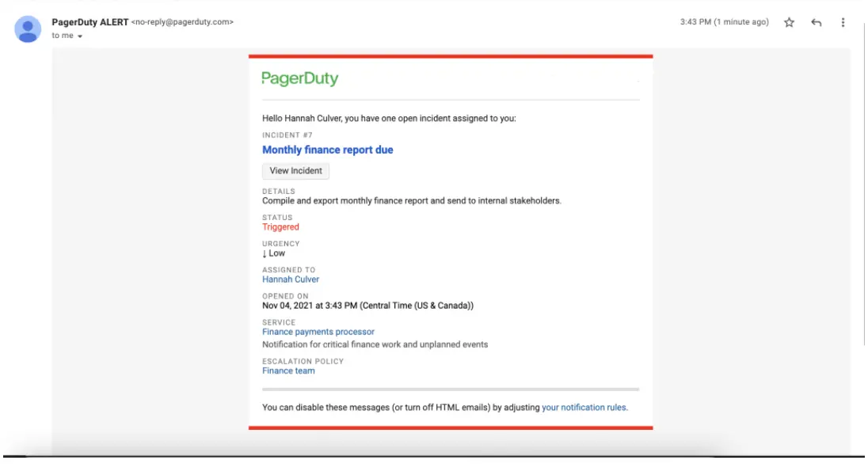
Task: Click the Low urgency value
Action: (x=273, y=253)
